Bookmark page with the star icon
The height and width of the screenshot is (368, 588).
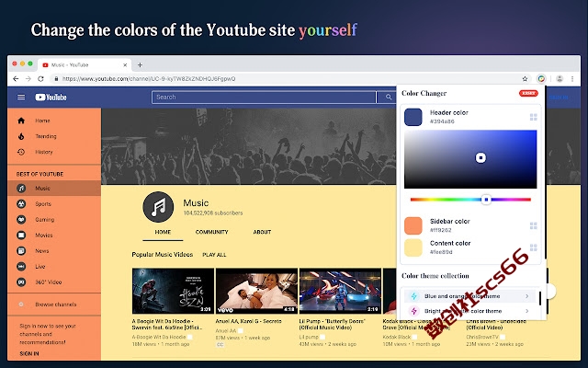[x=525, y=79]
